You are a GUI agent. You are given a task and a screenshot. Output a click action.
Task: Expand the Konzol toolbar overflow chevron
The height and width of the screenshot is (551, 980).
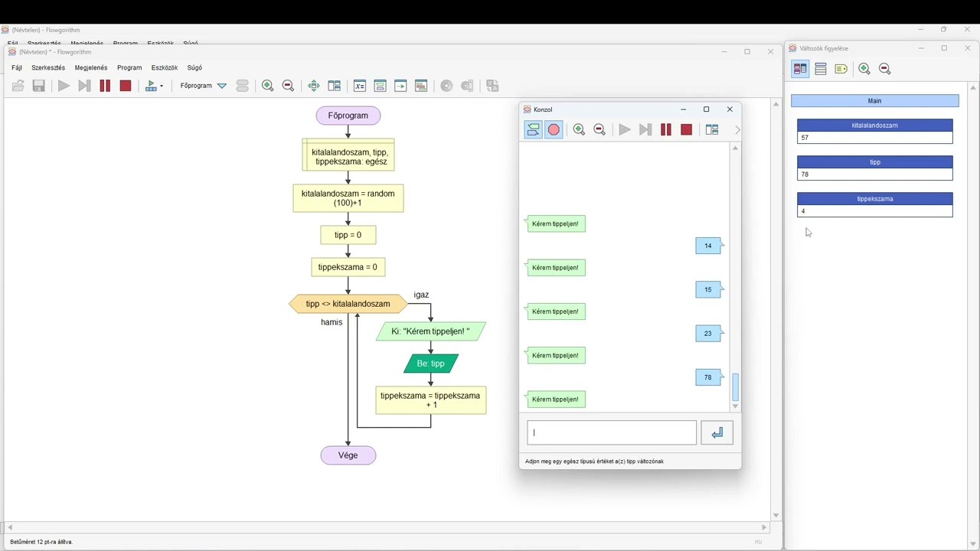pyautogui.click(x=737, y=130)
